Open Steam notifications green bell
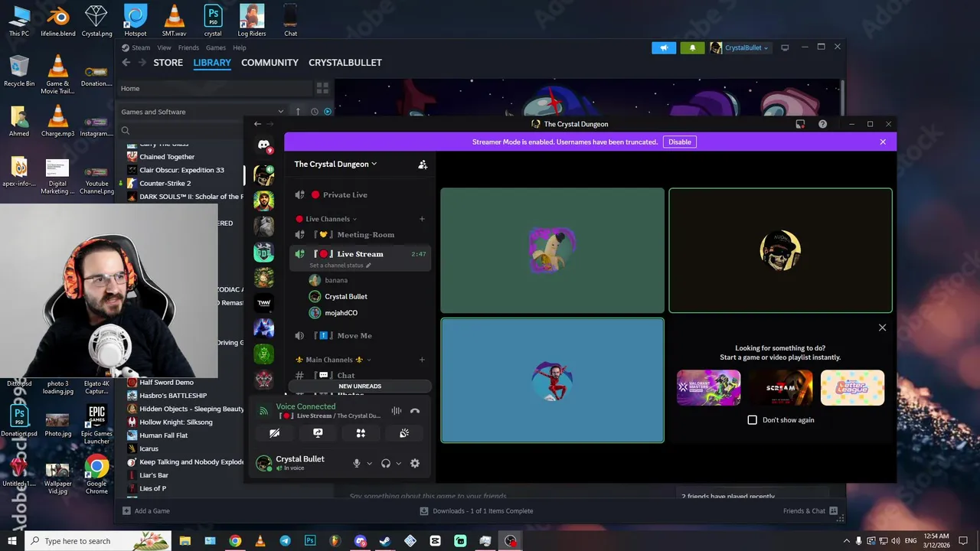 [693, 47]
